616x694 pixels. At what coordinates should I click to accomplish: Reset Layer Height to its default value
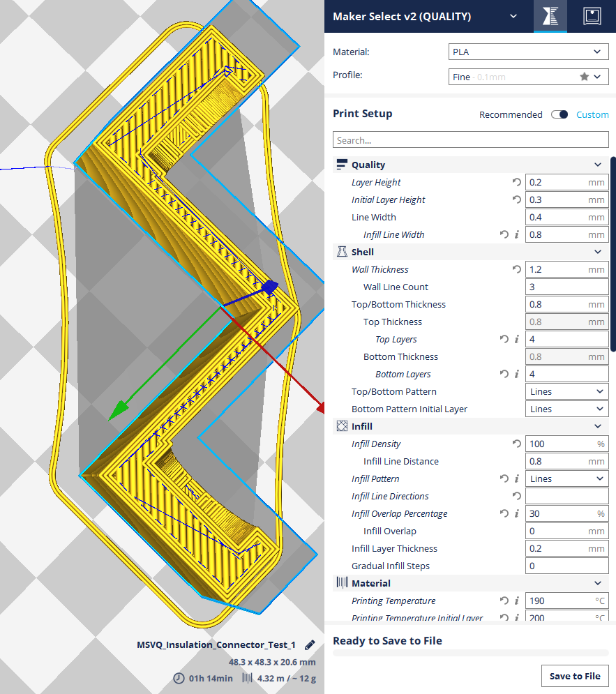click(516, 182)
